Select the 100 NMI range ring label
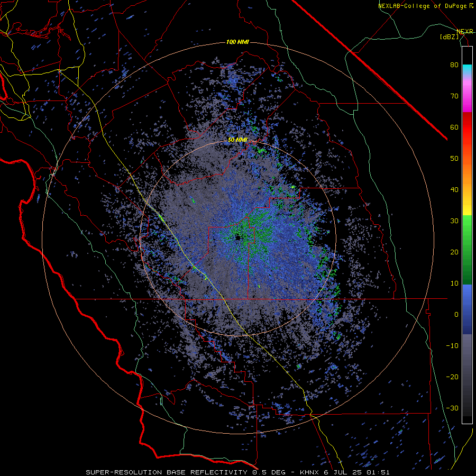Screen dimensions: 476x476 (237, 42)
